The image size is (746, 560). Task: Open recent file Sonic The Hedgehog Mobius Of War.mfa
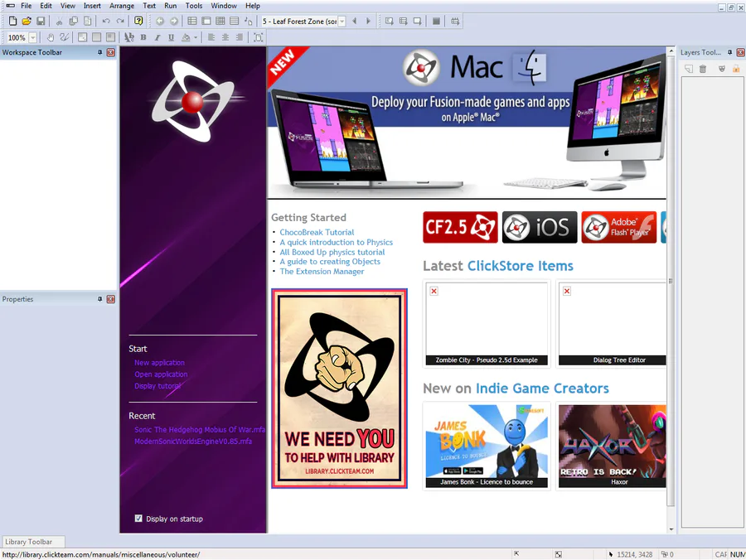[200, 429]
